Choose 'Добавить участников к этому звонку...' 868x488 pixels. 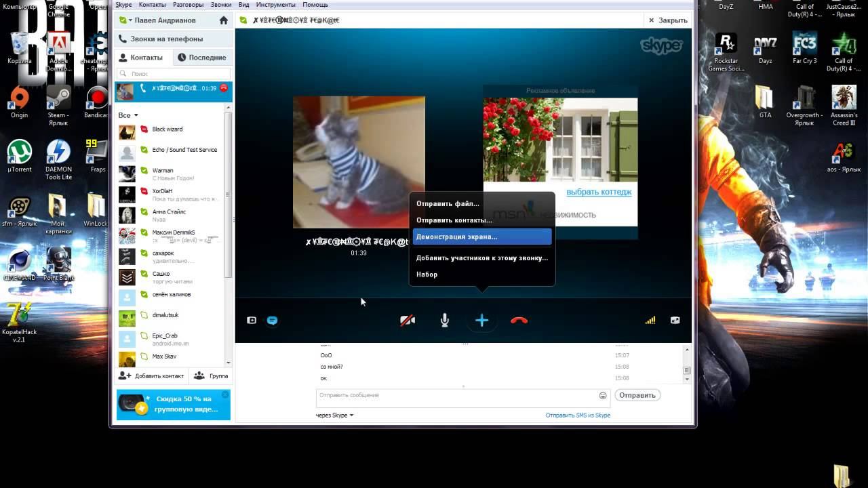point(482,258)
